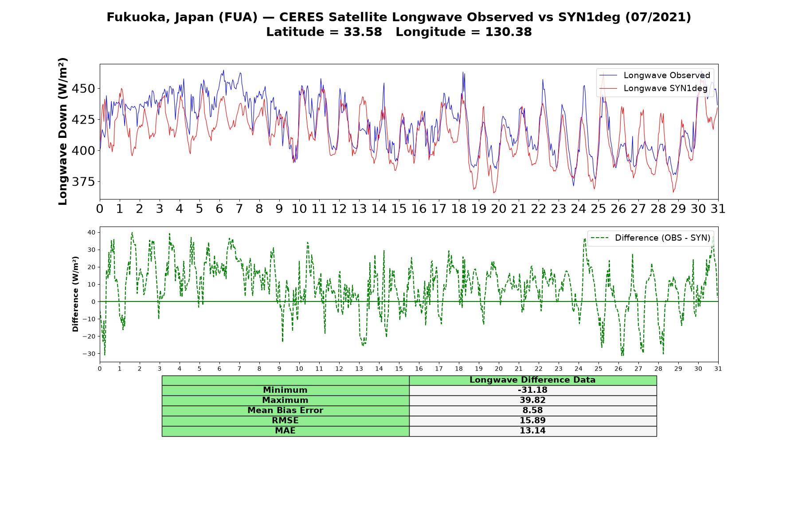Screen dimensions: 798x532
Task: Click the Difference (W/m²) y-axis label
Action: pyautogui.click(x=75, y=294)
